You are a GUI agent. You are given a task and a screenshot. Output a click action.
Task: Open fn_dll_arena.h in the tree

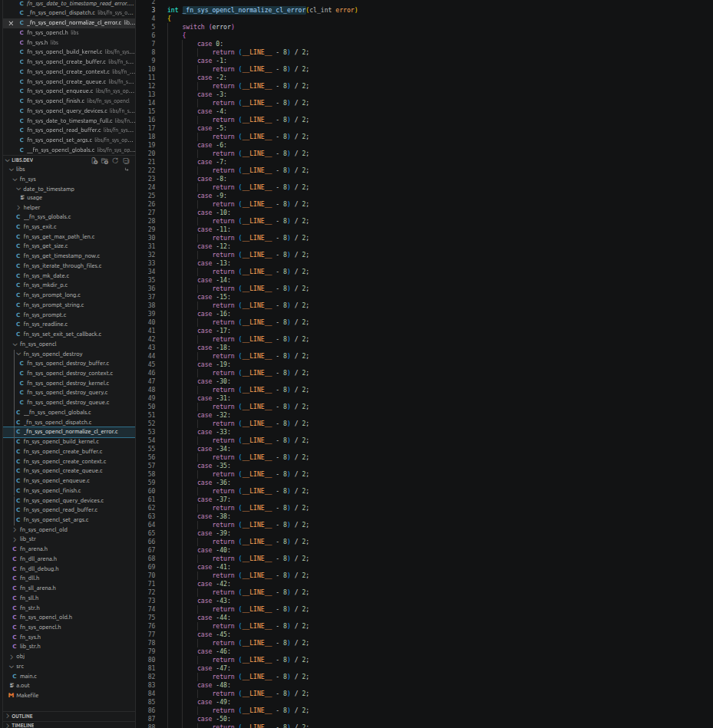(69, 558)
